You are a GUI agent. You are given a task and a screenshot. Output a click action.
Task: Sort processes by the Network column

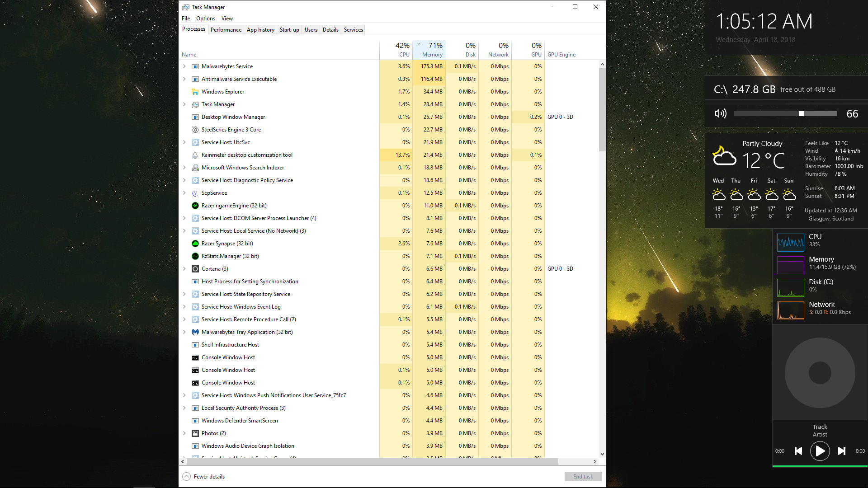point(495,50)
